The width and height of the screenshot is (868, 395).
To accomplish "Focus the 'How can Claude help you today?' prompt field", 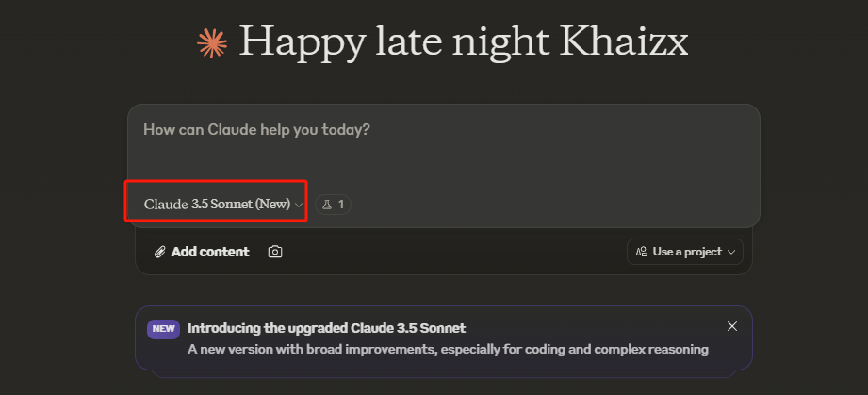I will (x=443, y=130).
